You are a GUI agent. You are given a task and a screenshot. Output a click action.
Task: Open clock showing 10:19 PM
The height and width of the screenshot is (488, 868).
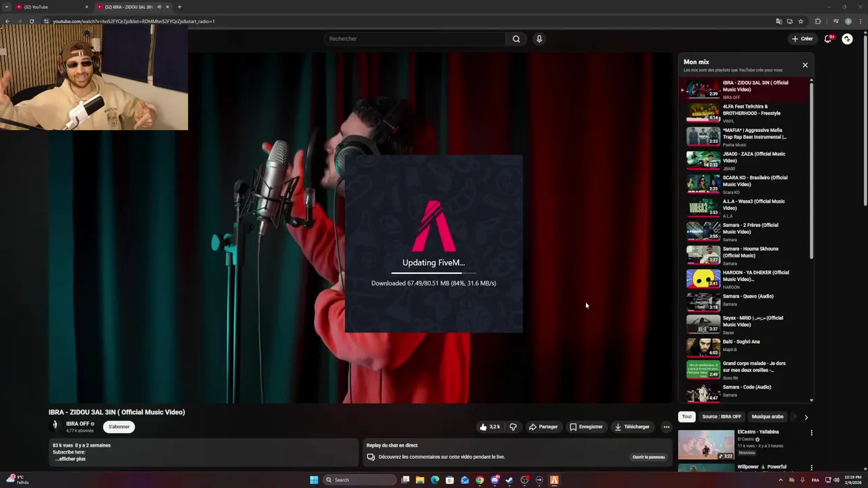tap(853, 480)
